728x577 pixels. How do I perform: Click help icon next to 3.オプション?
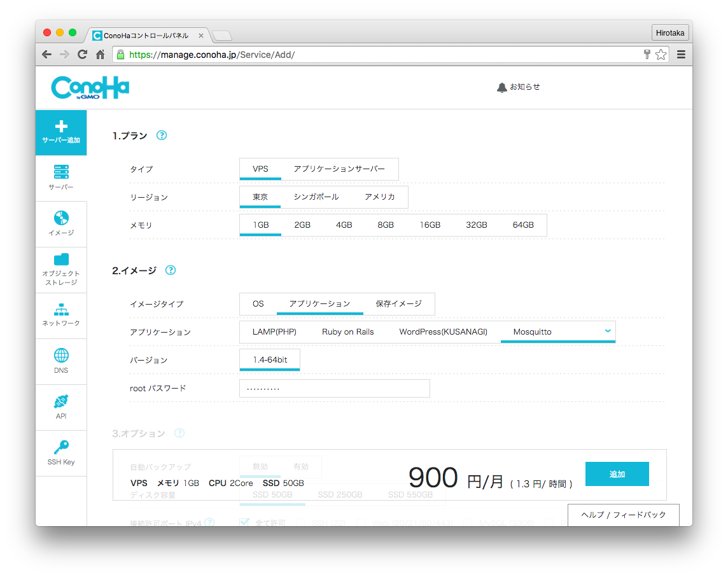(x=179, y=433)
